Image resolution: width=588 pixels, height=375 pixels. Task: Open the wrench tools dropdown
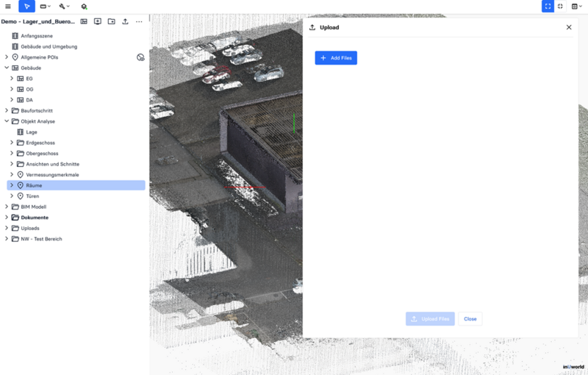pyautogui.click(x=65, y=6)
